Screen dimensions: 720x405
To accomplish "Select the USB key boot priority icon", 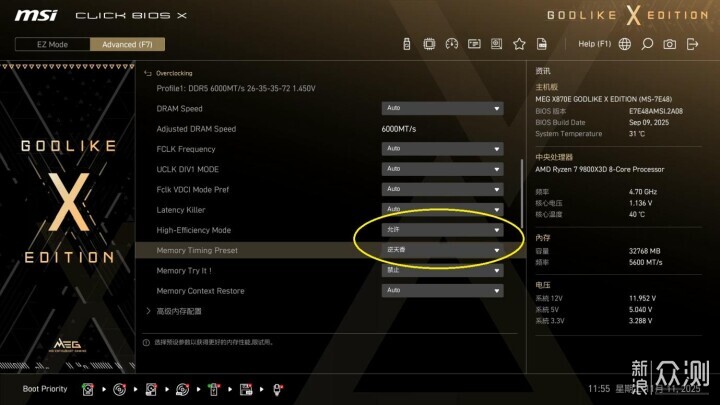I will [214, 389].
